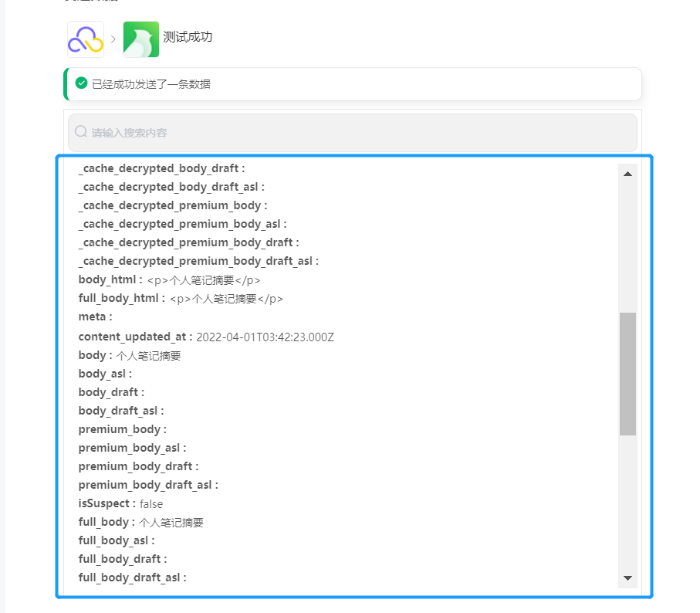Viewport: 700px width, 613px height.
Task: Select the body_asl row
Action: [x=106, y=374]
